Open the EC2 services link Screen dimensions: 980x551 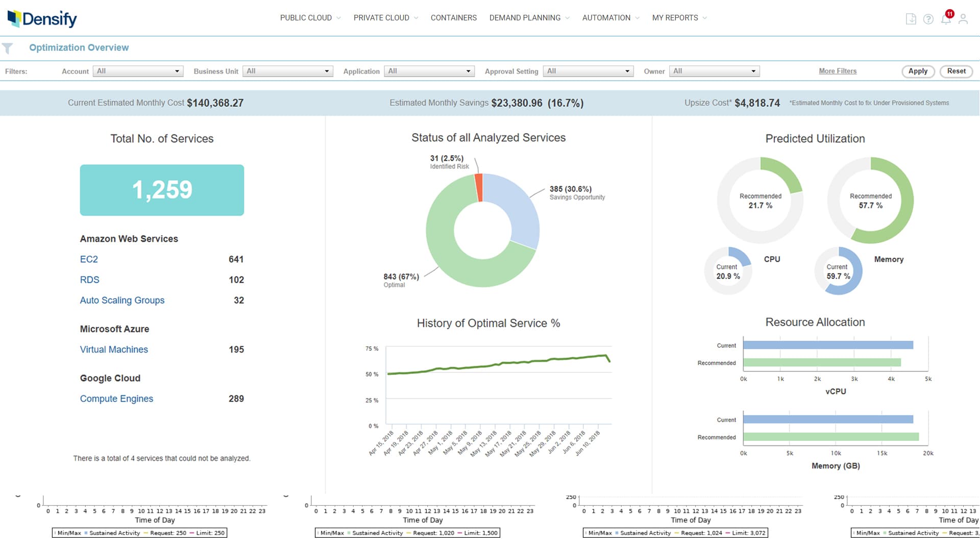(89, 259)
